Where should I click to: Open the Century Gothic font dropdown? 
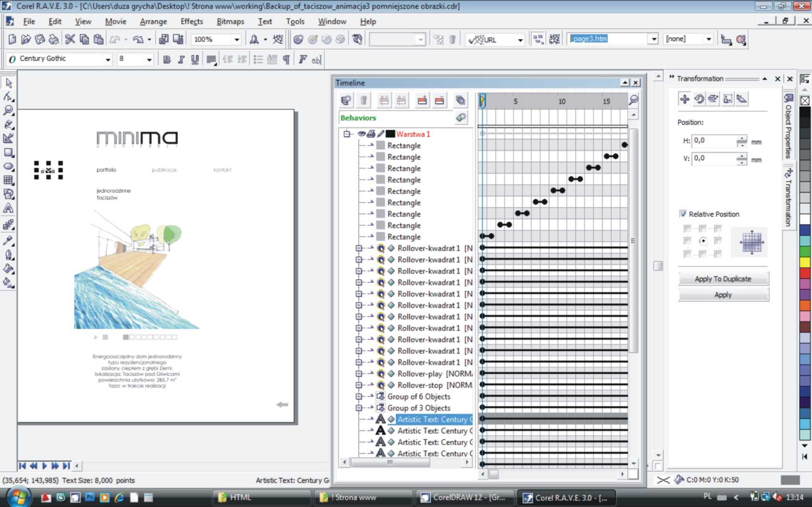108,59
